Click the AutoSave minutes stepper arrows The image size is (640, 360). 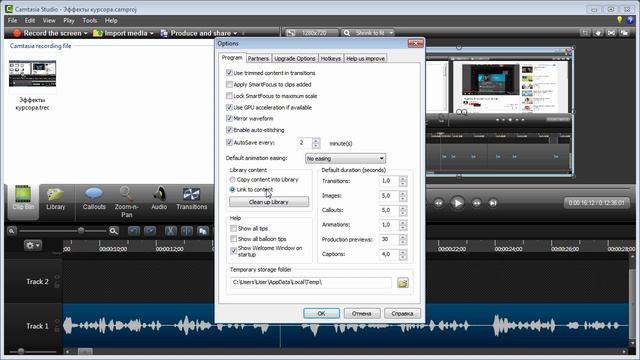coord(316,143)
